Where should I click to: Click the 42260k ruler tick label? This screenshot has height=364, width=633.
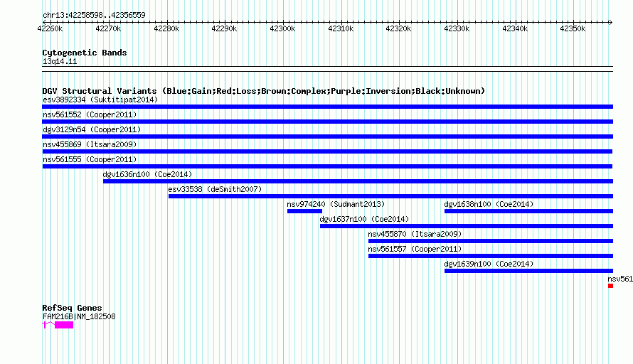(x=50, y=28)
